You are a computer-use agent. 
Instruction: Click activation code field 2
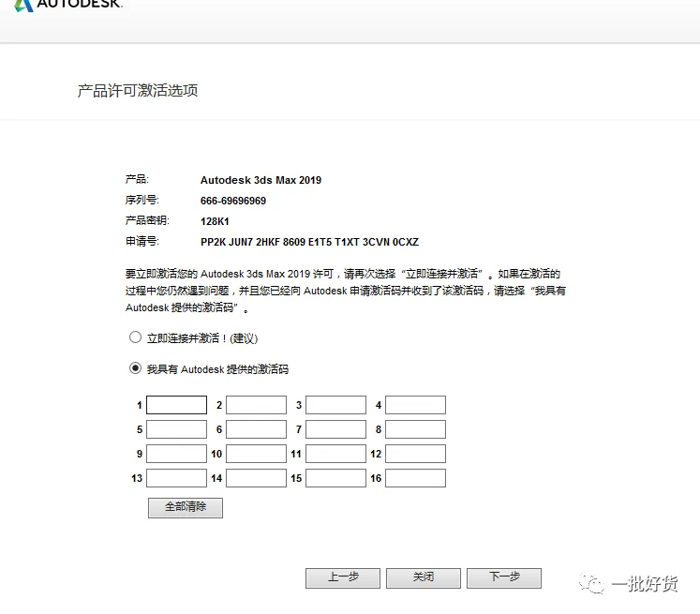(x=256, y=405)
